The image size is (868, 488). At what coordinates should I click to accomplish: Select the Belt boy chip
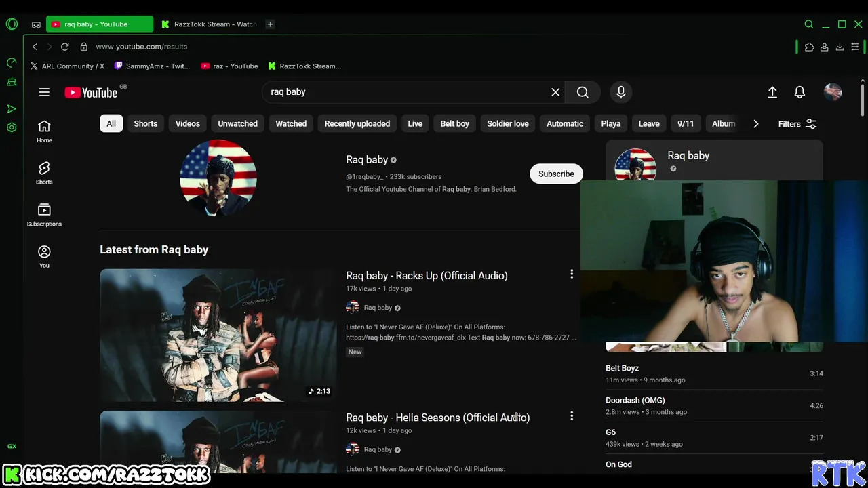454,123
